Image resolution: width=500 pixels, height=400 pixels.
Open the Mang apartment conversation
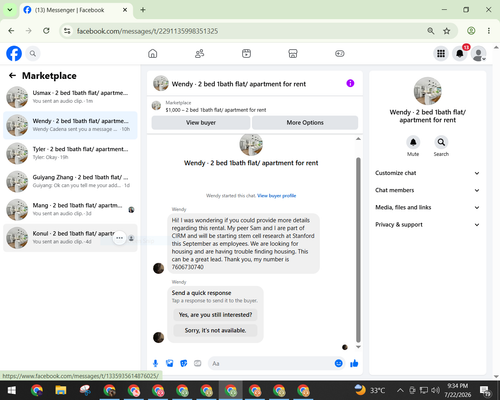tap(70, 210)
